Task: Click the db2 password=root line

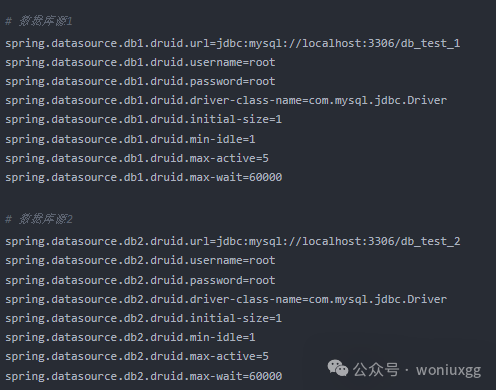Action: (x=140, y=280)
